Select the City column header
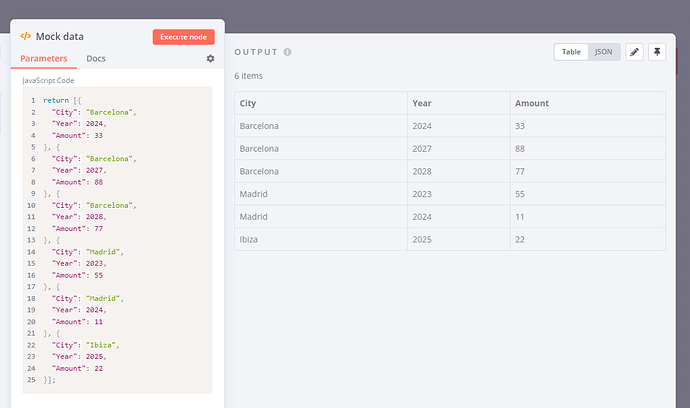 tap(321, 103)
